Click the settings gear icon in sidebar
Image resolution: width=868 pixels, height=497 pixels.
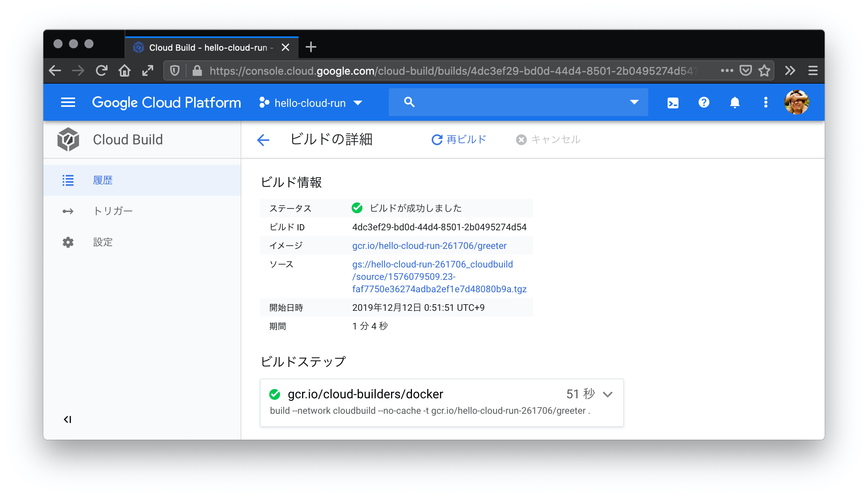pos(68,242)
